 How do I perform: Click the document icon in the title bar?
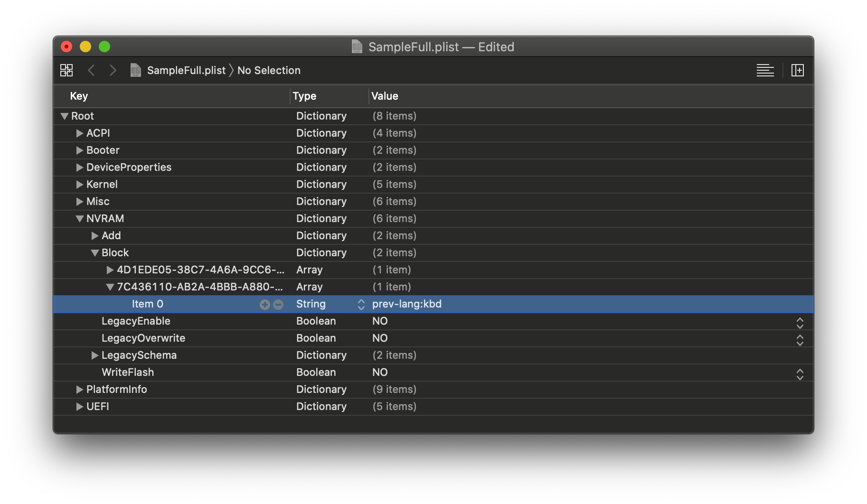357,47
